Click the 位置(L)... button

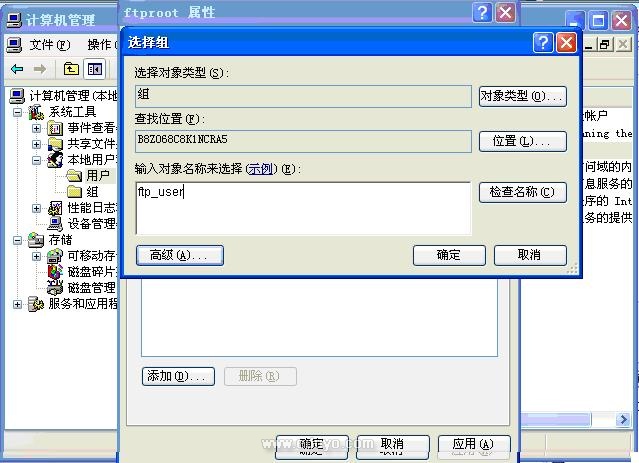point(522,141)
